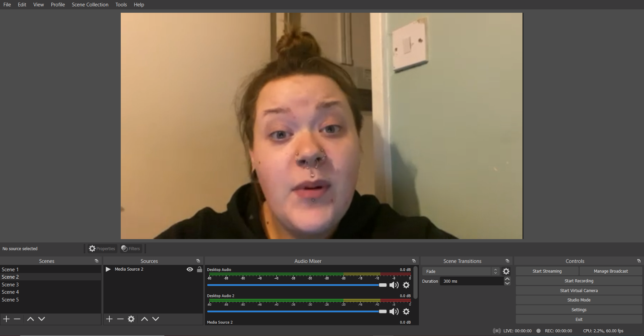This screenshot has height=336, width=644.
Task: Open source properties gear in Sources toolbar
Action: click(x=131, y=319)
